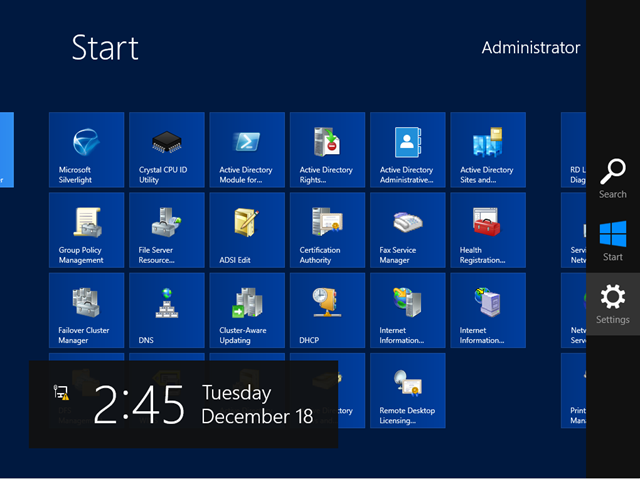640x479 pixels.
Task: Open the partially visible RD Licensing Diagnoser tile
Action: 574,150
